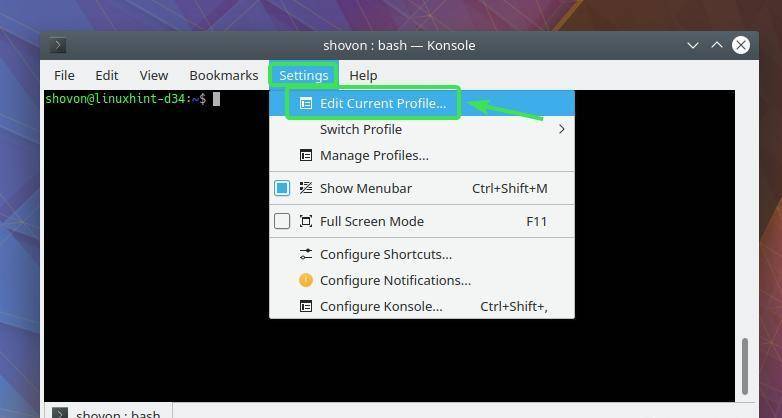Click the Show Menubar icon
Screen dimensions: 782x418
point(306,188)
